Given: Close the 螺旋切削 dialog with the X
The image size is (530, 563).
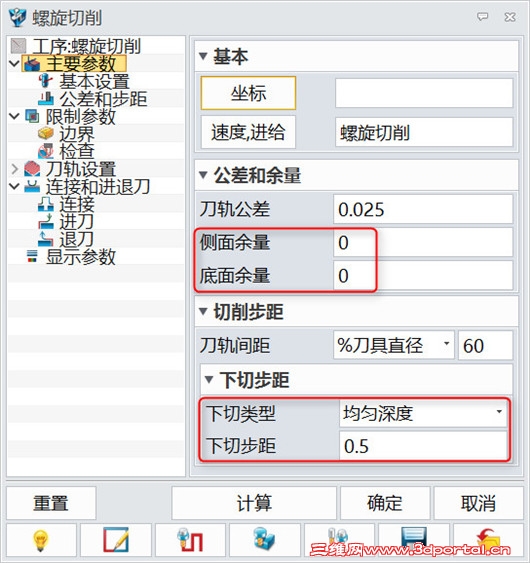Looking at the screenshot, I should (x=510, y=17).
